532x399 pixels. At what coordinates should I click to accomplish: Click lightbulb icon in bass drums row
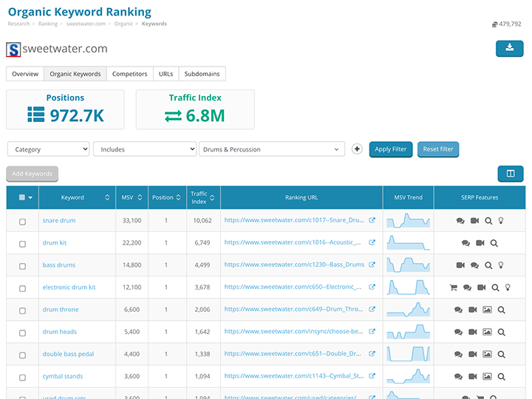pos(500,265)
